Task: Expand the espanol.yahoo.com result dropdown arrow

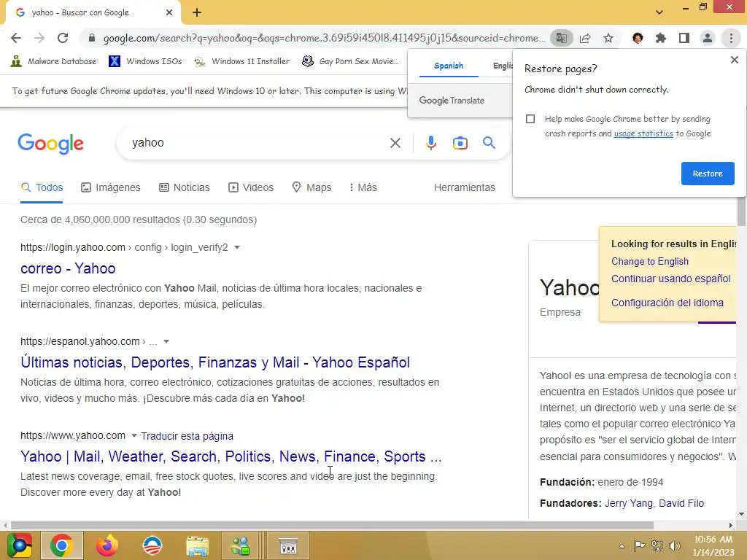Action: 166,341
